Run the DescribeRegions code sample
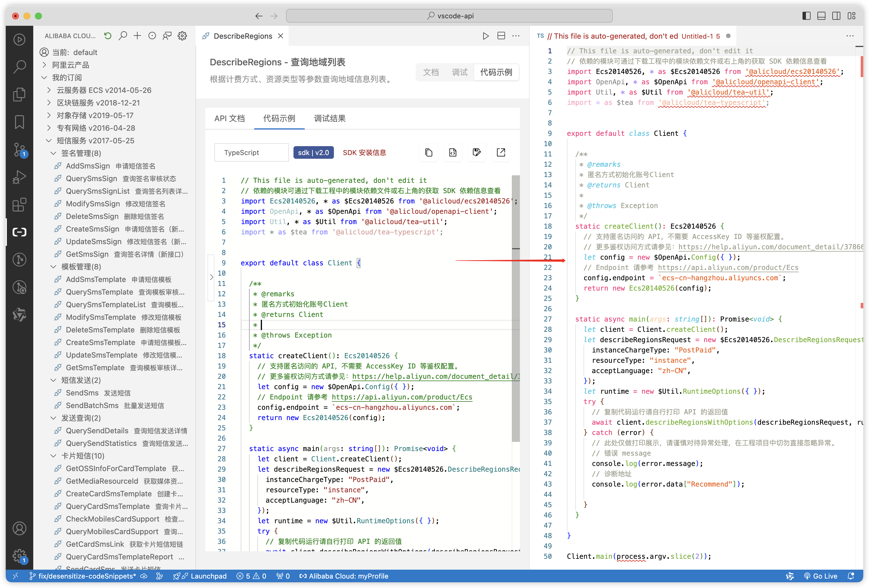 485,36
